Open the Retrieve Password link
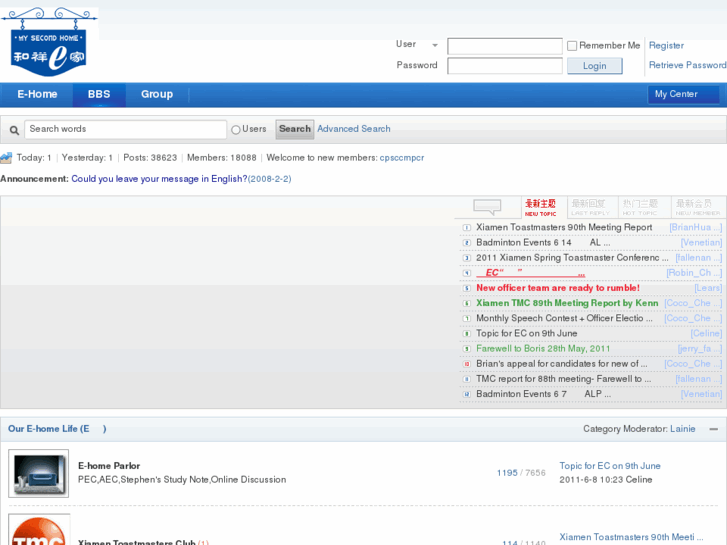 click(688, 65)
